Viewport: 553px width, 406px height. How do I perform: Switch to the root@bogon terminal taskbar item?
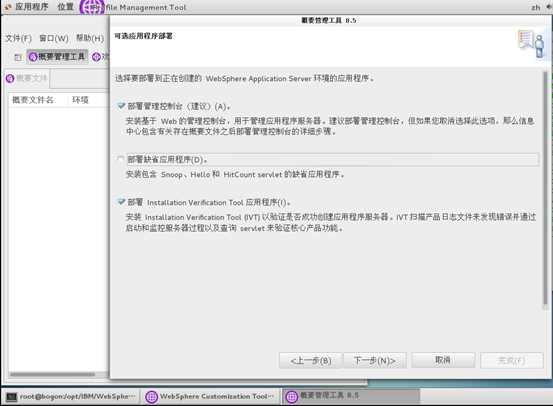coord(71,396)
